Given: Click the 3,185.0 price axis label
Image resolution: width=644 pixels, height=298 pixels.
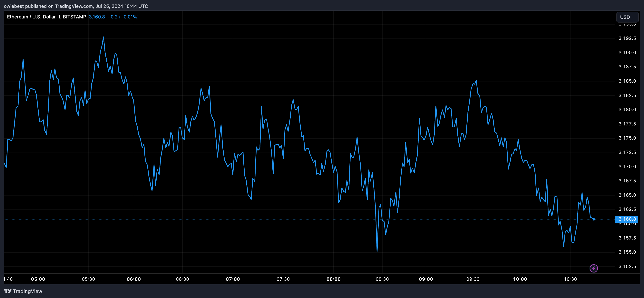Looking at the screenshot, I should tap(627, 81).
